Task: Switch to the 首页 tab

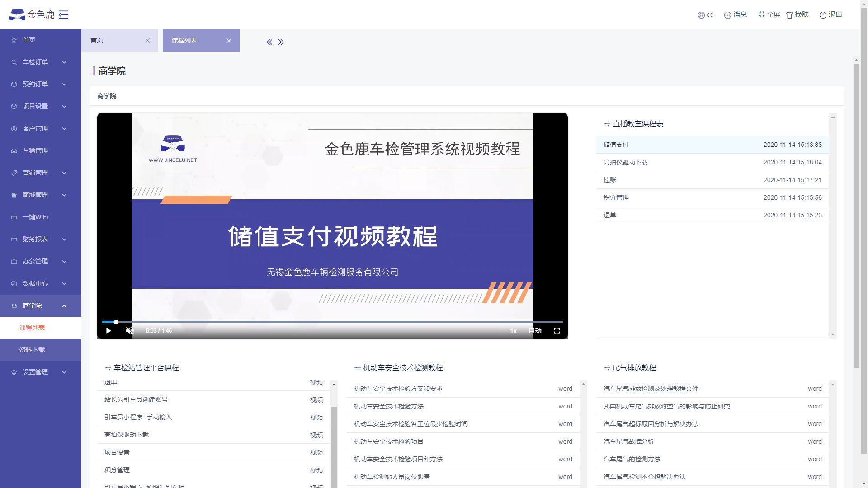Action: point(120,40)
